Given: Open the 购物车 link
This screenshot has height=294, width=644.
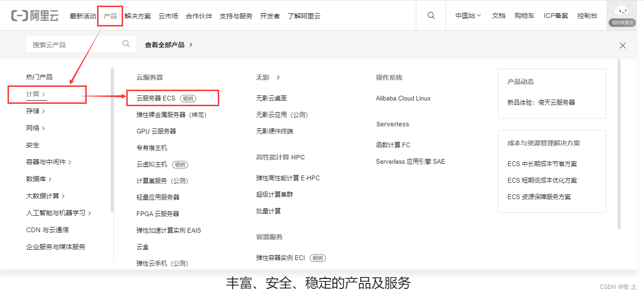Looking at the screenshot, I should (x=525, y=16).
